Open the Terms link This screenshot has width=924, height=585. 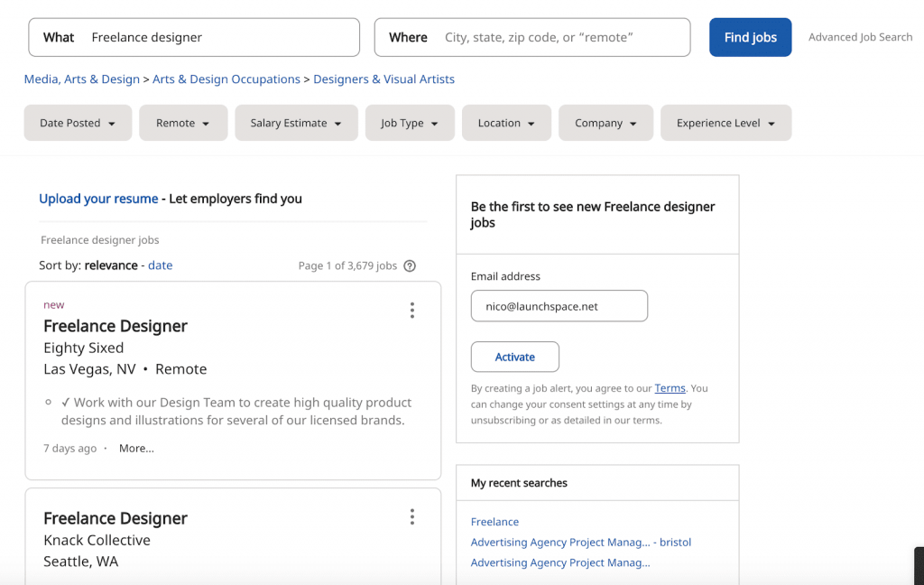[x=670, y=388]
